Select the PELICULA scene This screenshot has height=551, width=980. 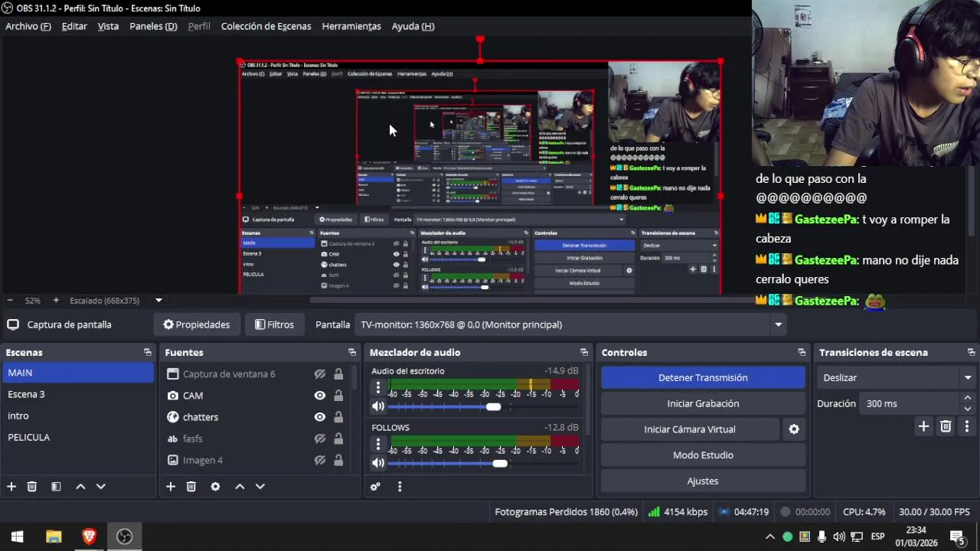pyautogui.click(x=78, y=438)
